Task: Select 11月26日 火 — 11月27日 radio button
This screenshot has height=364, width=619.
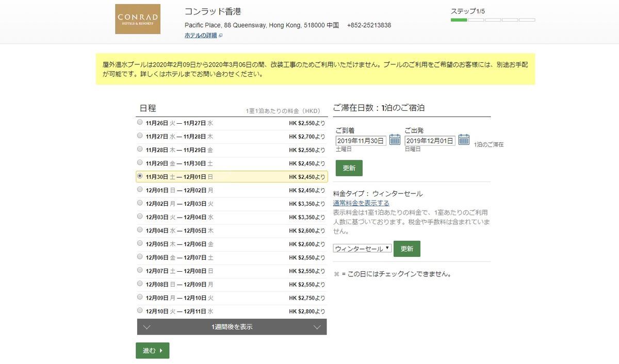Action: [x=140, y=122]
